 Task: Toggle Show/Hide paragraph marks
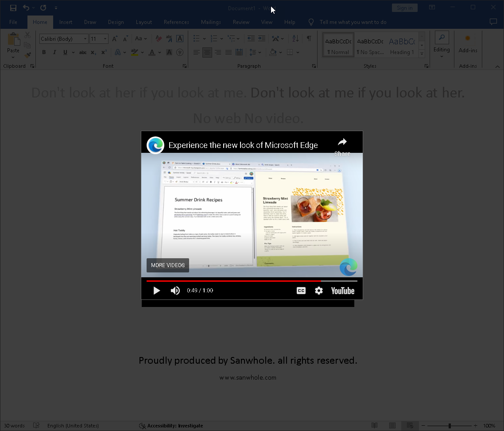[309, 39]
